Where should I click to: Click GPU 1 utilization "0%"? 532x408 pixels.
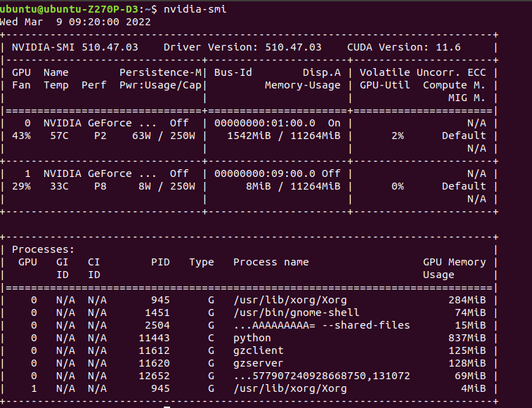tap(398, 187)
